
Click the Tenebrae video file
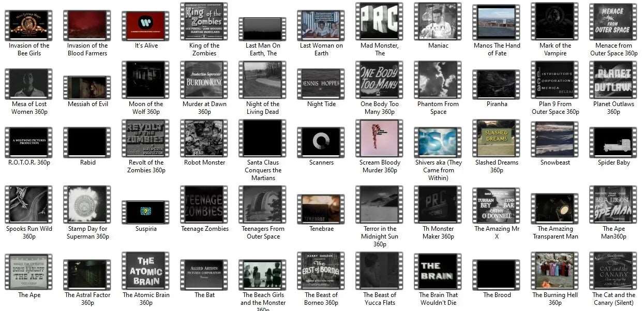[321, 209]
